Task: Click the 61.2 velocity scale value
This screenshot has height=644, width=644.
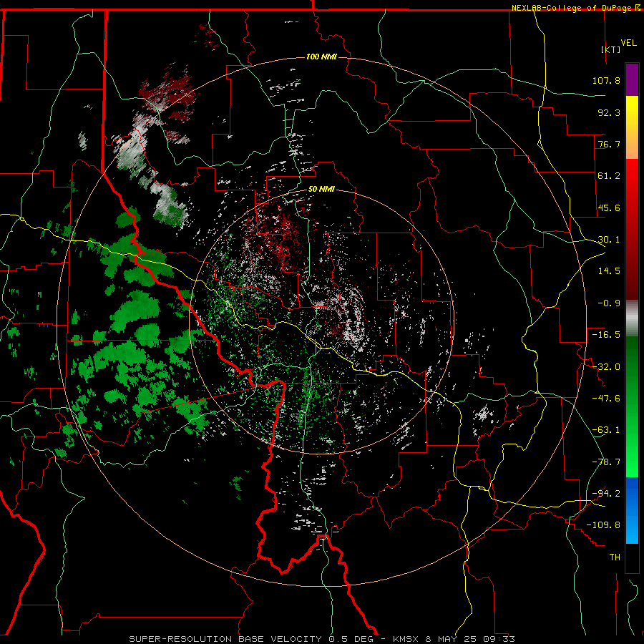Action: 609,176
